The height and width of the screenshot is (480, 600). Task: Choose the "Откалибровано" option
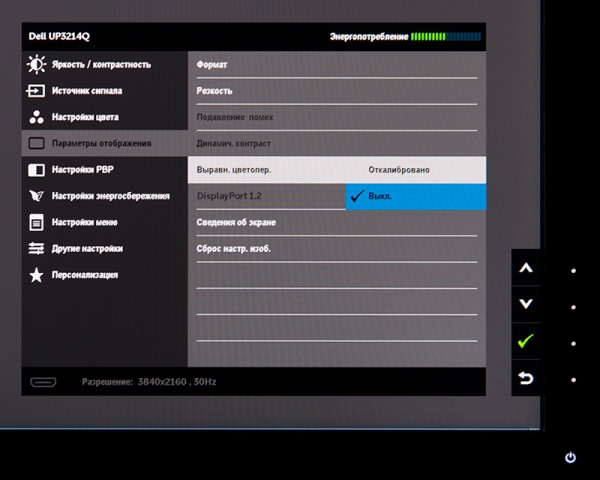pos(398,170)
